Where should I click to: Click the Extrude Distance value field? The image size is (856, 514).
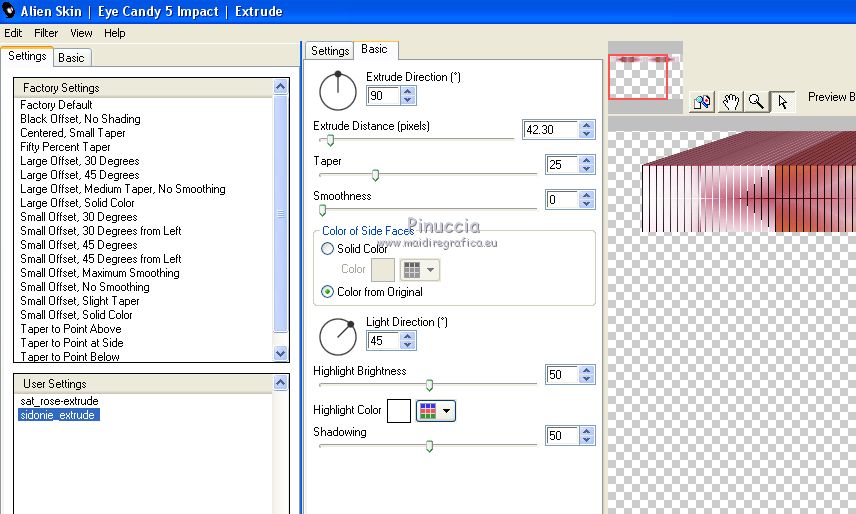click(x=550, y=129)
